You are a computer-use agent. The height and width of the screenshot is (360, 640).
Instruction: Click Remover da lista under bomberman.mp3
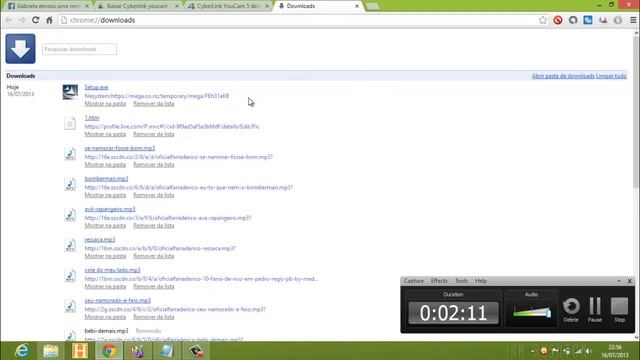pos(153,195)
